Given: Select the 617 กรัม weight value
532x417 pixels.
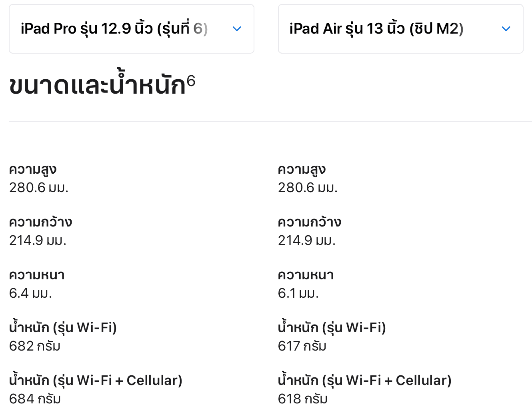Looking at the screenshot, I should click(x=302, y=346).
